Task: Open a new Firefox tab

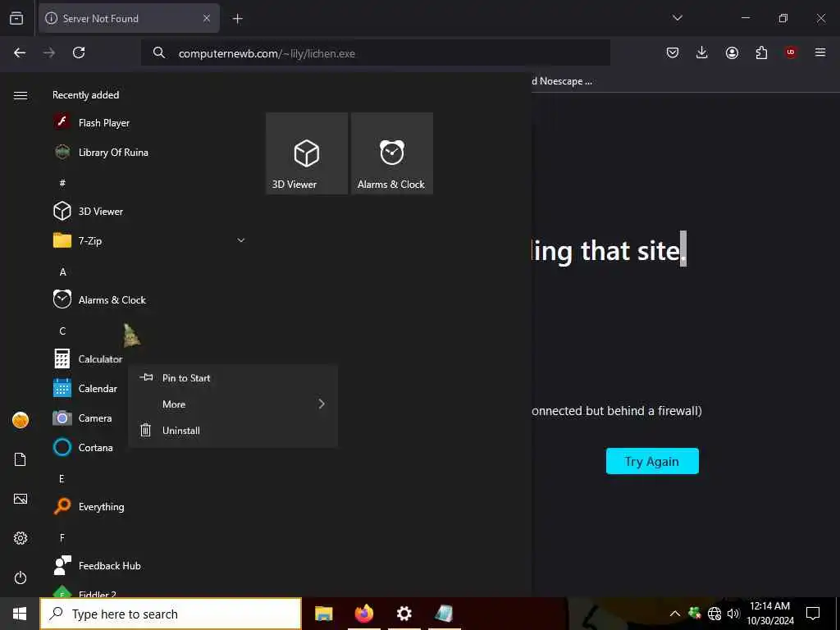Action: point(237,19)
